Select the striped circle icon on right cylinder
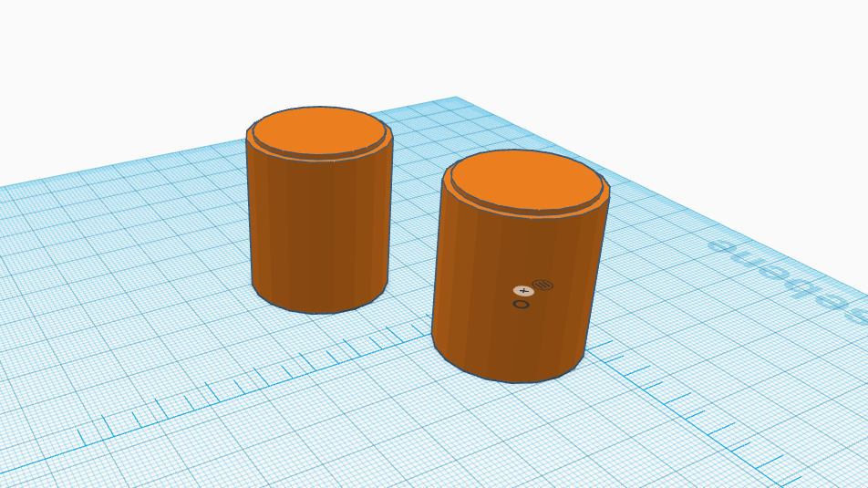 [x=542, y=286]
